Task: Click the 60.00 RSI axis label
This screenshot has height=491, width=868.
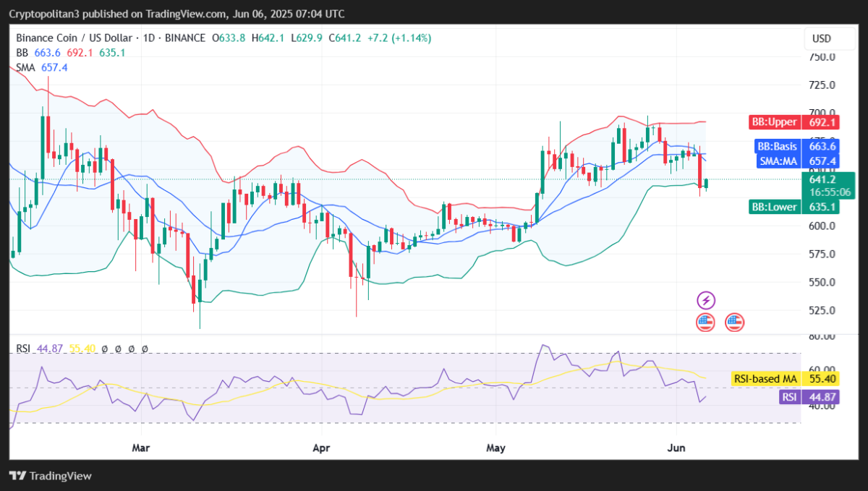Action: point(822,370)
